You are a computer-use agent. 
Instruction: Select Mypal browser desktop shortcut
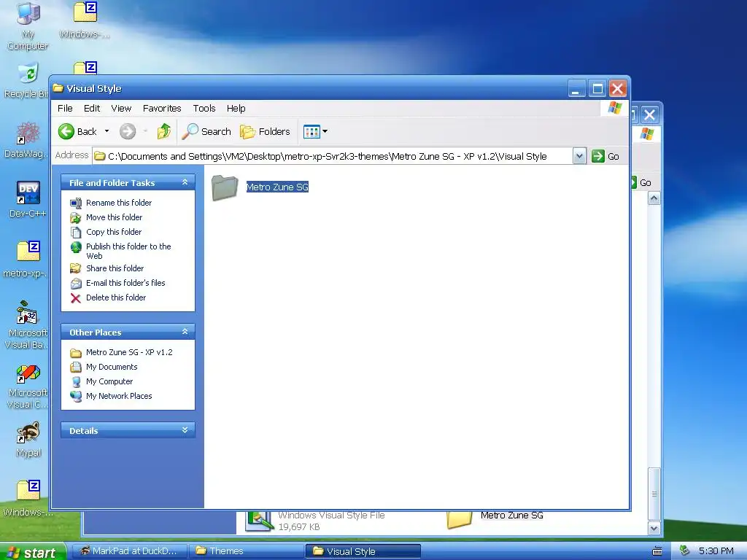28,439
